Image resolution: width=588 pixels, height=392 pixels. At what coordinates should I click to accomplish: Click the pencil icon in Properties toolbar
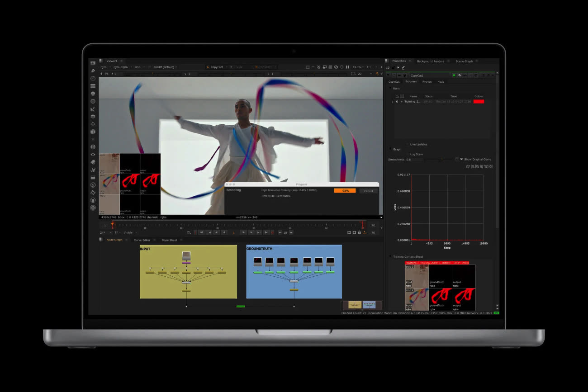(403, 67)
